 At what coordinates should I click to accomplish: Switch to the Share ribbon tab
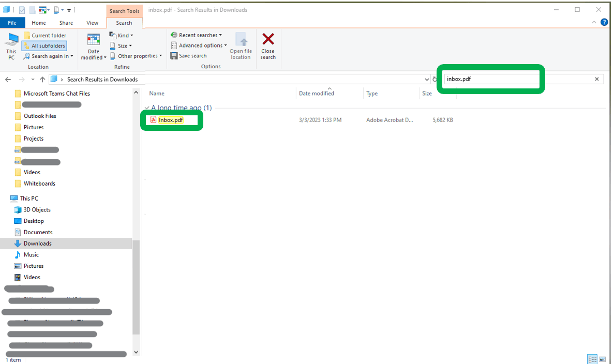coord(66,23)
